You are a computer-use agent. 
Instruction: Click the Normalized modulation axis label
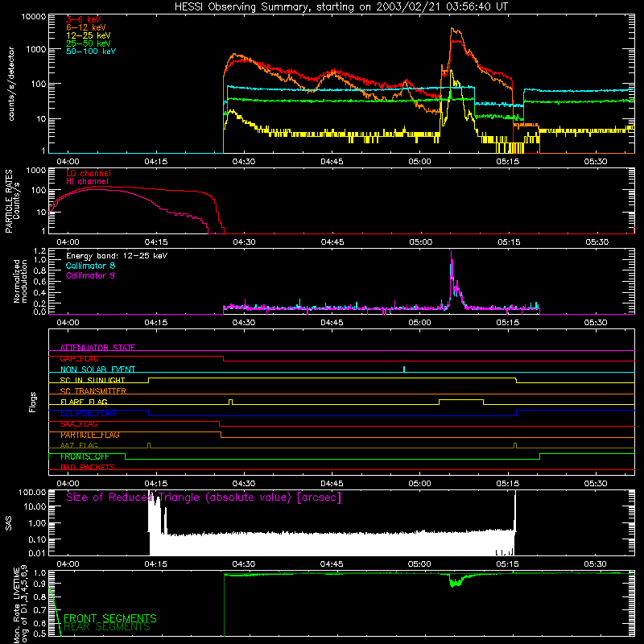point(20,281)
